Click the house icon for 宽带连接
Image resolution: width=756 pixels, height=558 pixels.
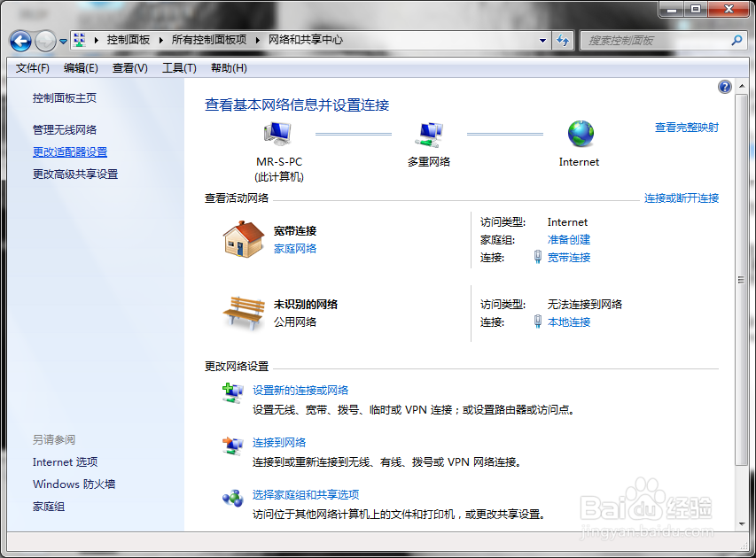[x=244, y=239]
